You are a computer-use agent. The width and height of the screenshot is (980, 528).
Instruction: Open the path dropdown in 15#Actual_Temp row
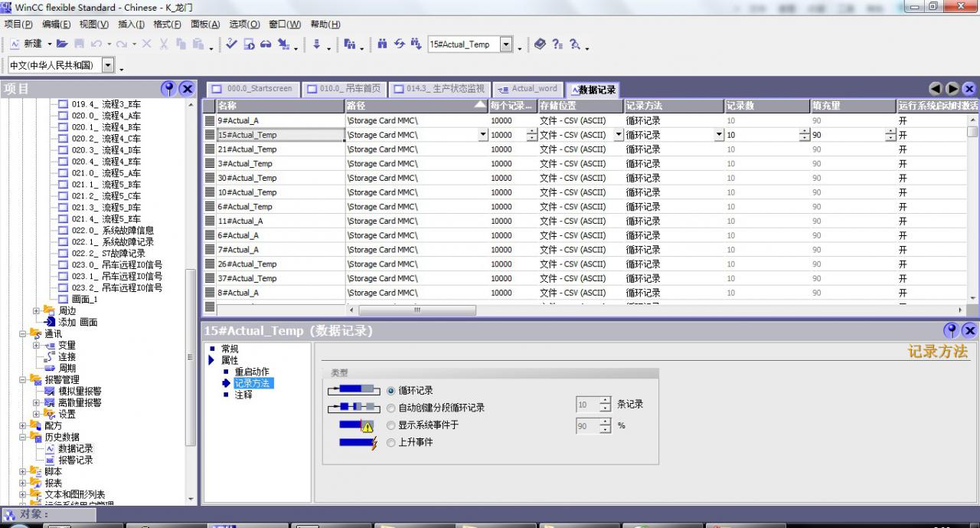pyautogui.click(x=483, y=135)
